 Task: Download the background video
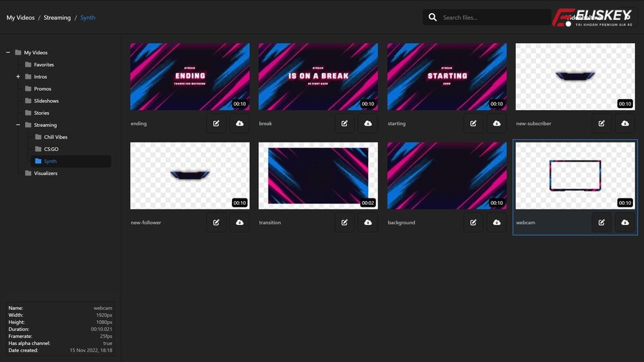pyautogui.click(x=497, y=222)
